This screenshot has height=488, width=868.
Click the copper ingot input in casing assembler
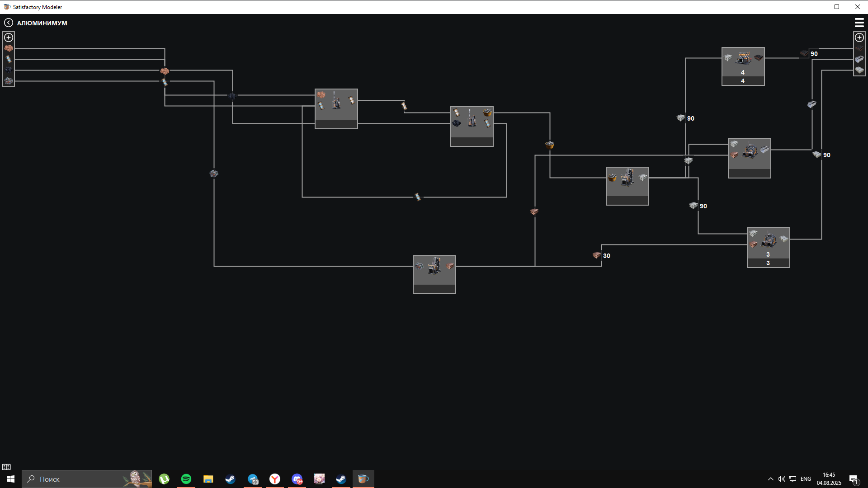pyautogui.click(x=734, y=155)
